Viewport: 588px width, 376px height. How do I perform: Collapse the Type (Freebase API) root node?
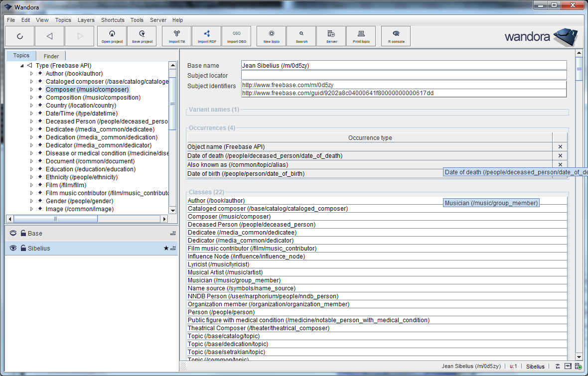(x=22, y=66)
